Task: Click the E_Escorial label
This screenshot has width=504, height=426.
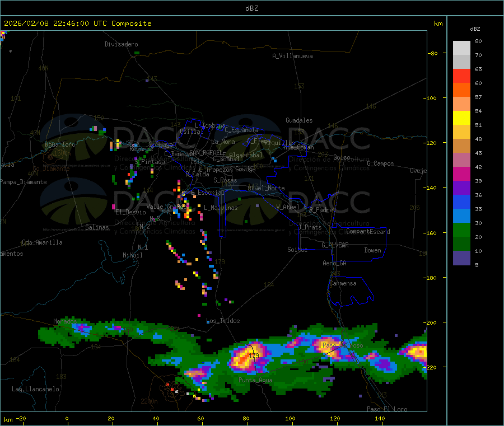Action: point(208,193)
